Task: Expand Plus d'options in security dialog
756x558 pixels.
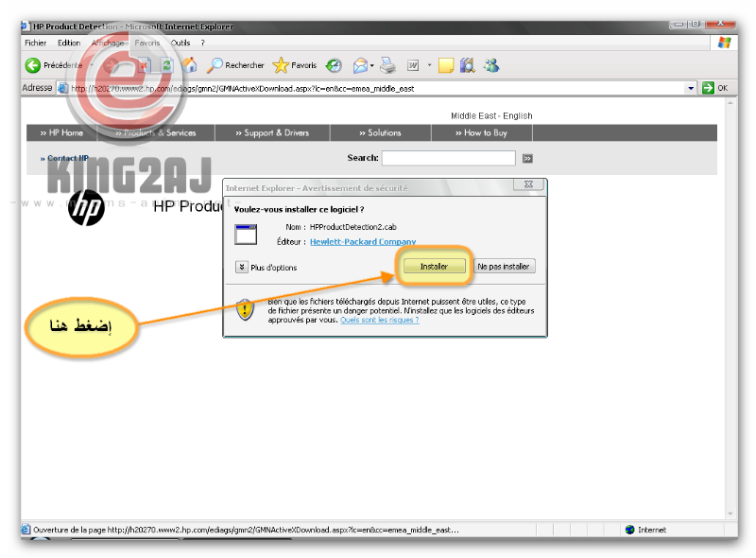Action: (242, 268)
